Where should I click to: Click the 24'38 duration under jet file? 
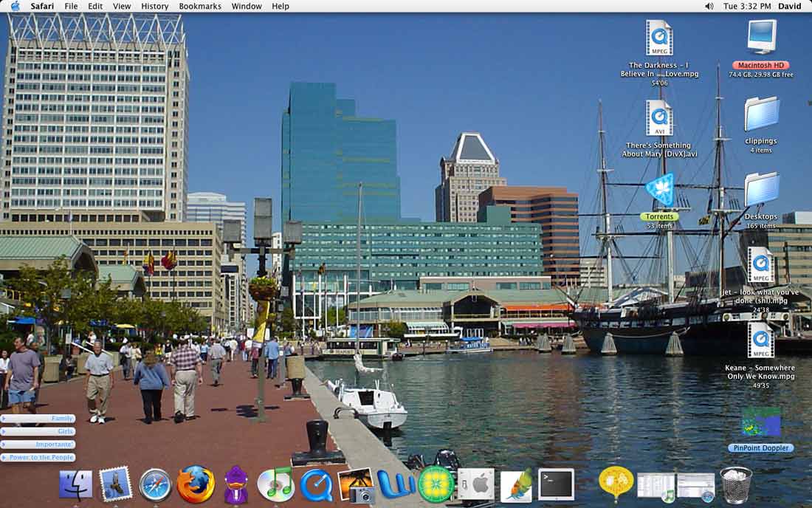click(761, 309)
